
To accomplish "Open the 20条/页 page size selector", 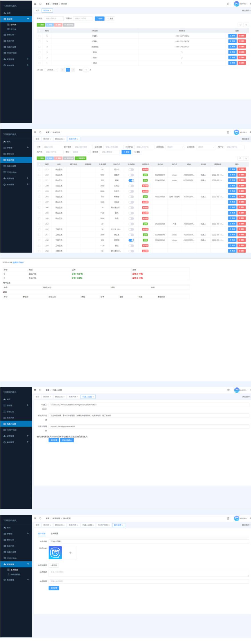I will click(52, 70).
